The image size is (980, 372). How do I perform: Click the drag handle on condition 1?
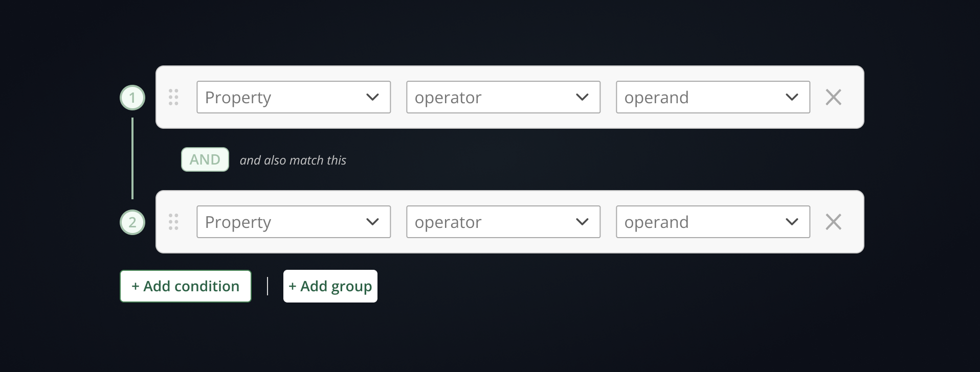[173, 97]
